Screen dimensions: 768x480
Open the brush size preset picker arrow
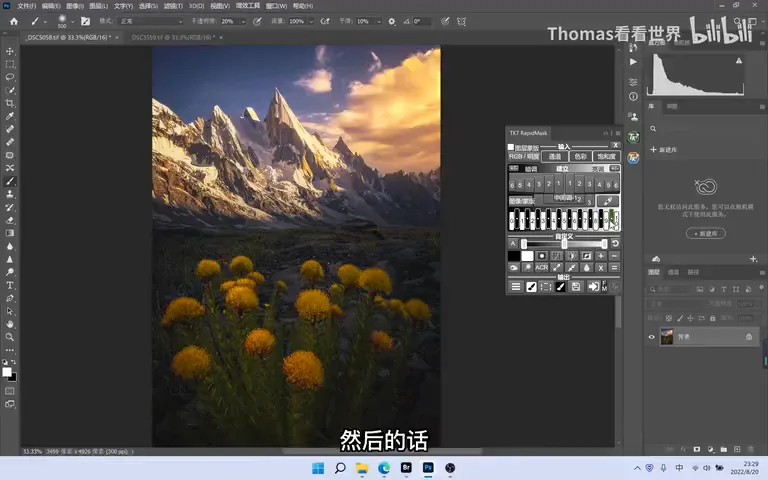(x=72, y=22)
